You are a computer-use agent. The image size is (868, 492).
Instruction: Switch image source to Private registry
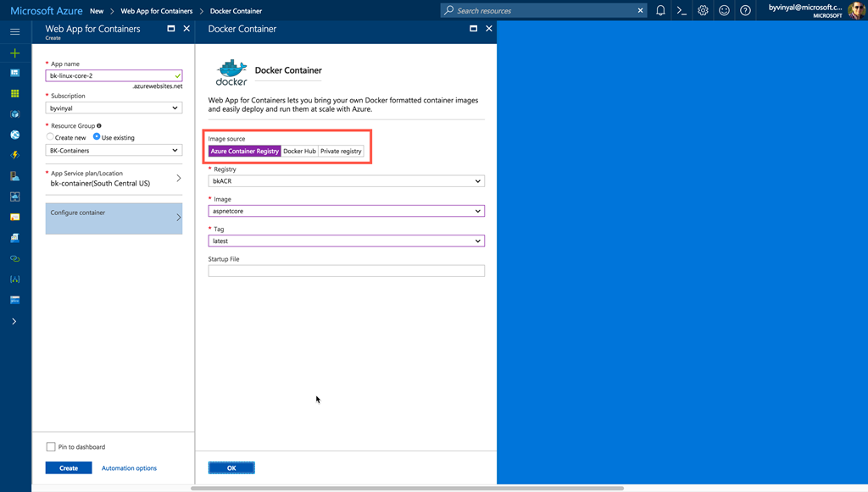point(341,152)
